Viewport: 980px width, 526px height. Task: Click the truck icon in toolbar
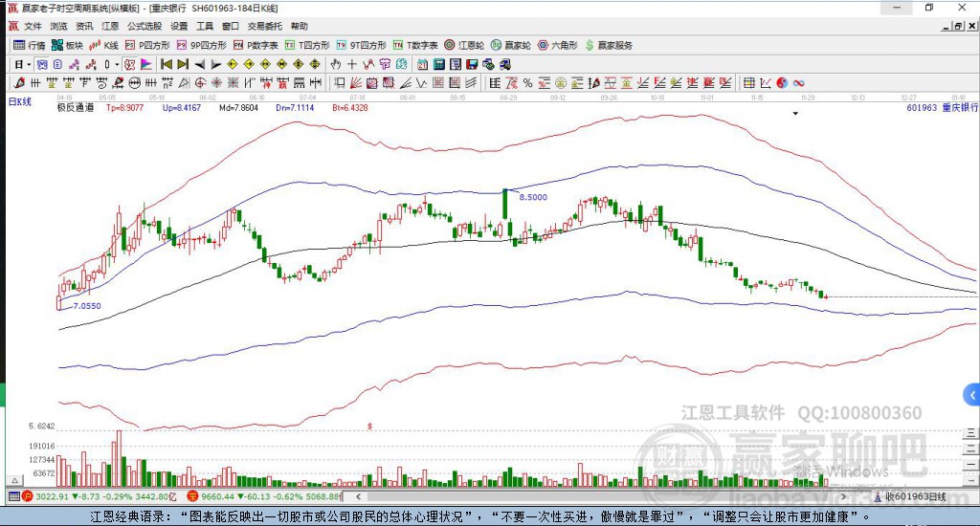point(505,64)
